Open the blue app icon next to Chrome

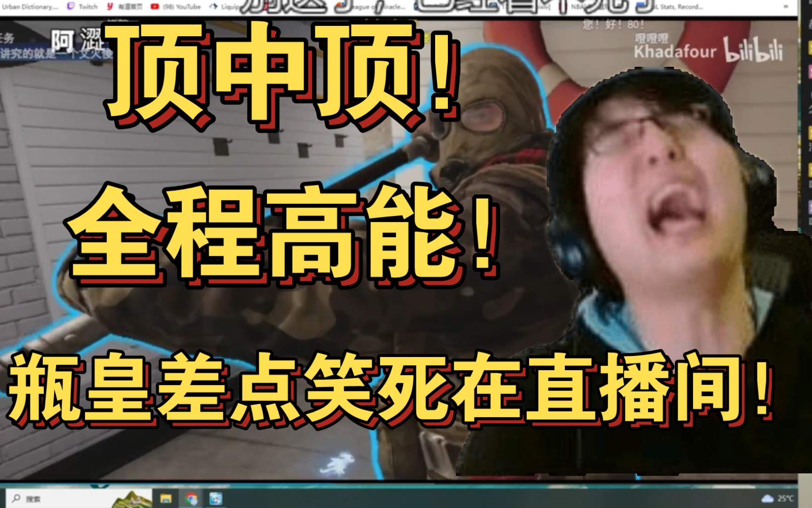point(216,499)
